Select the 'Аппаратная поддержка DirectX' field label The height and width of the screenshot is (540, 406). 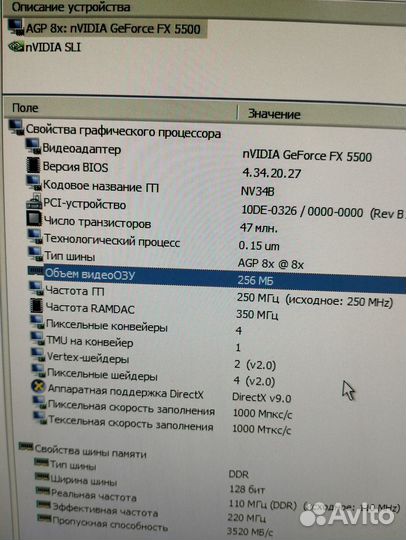point(126,392)
